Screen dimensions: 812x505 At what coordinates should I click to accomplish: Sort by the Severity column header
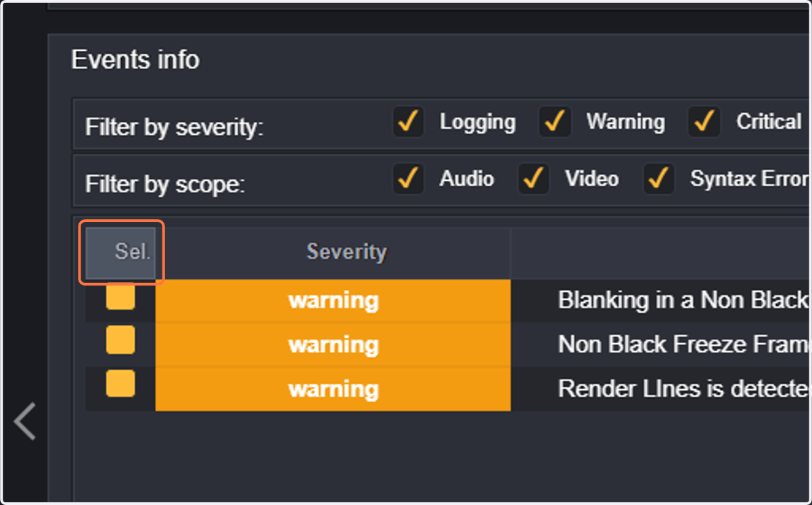346,252
